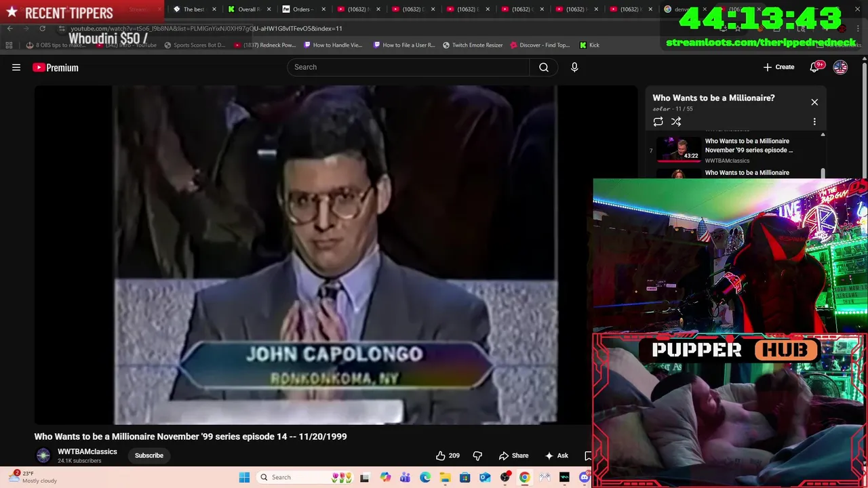Open Outlook from taskbar
This screenshot has height=488, width=868.
click(x=485, y=477)
